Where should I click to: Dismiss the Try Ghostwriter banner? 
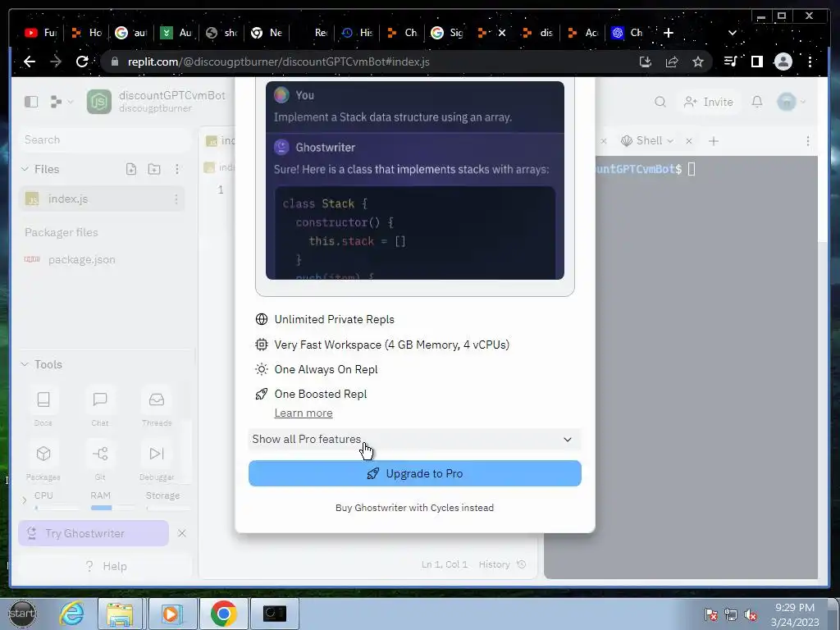click(x=181, y=533)
